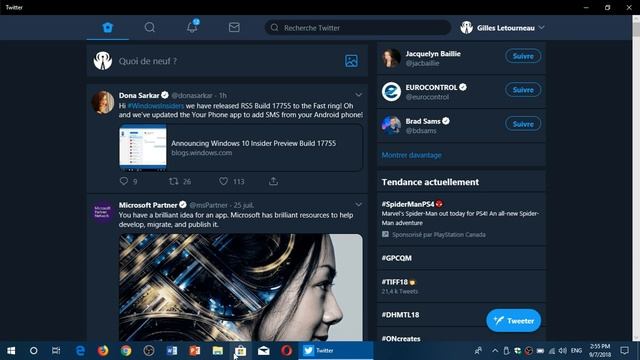Click the profile avatar beside the compose box
The image size is (640, 360).
[102, 61]
